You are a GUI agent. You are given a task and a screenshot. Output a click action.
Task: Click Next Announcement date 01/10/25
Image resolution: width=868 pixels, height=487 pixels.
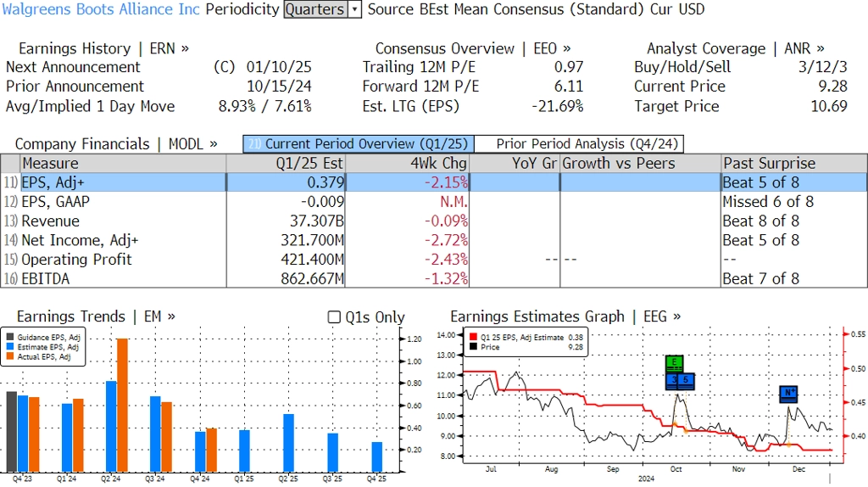279,67
